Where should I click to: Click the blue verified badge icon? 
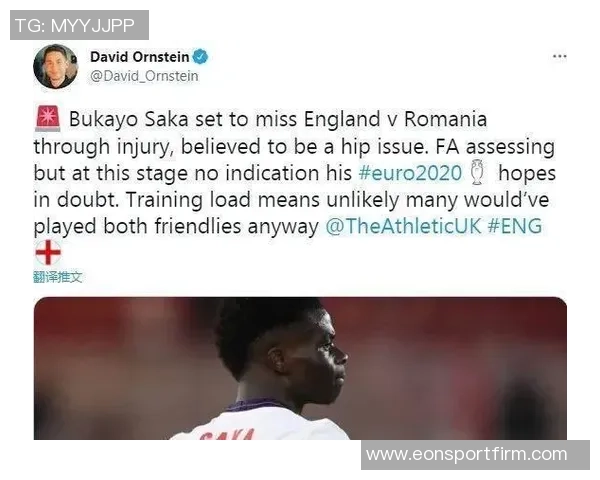click(200, 57)
